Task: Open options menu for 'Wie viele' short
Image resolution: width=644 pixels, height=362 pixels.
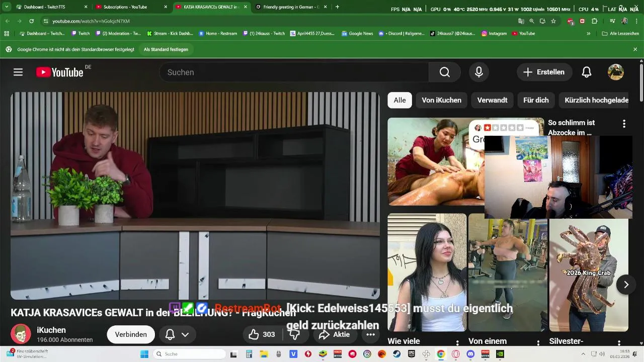Action: tap(457, 343)
